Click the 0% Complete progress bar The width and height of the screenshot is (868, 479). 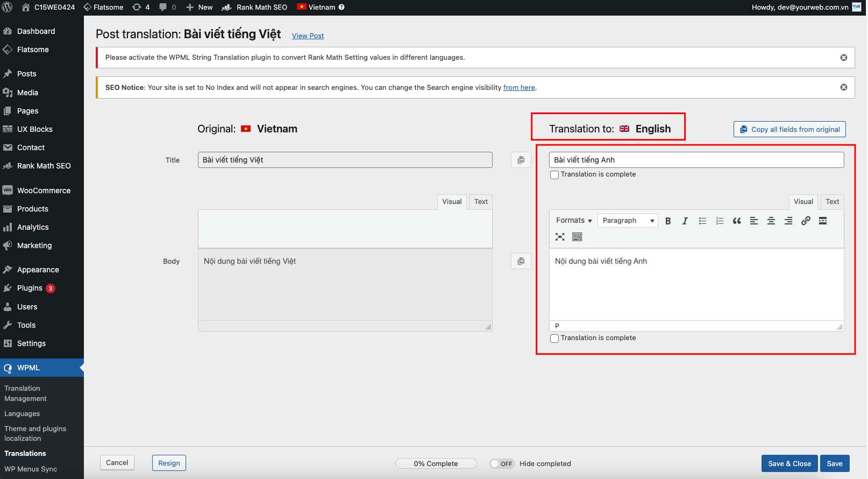pyautogui.click(x=436, y=464)
